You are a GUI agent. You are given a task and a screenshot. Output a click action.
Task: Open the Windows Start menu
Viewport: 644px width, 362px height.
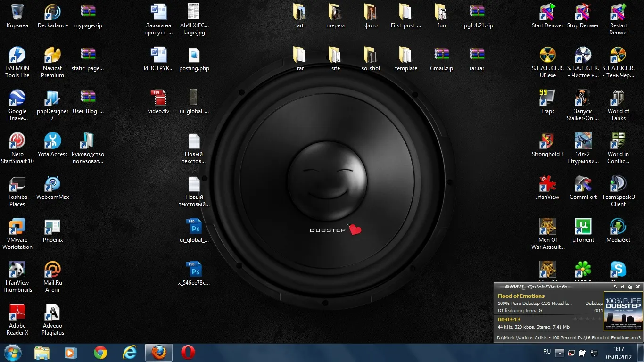(x=13, y=353)
